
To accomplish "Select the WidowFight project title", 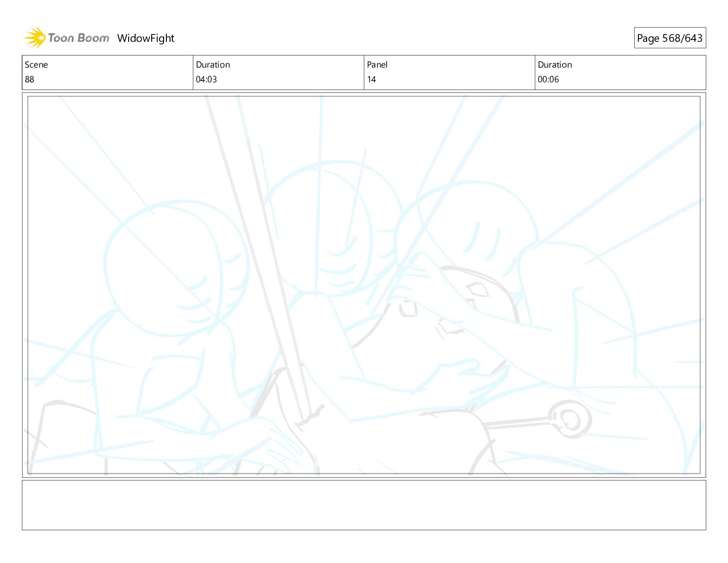I will coord(146,38).
